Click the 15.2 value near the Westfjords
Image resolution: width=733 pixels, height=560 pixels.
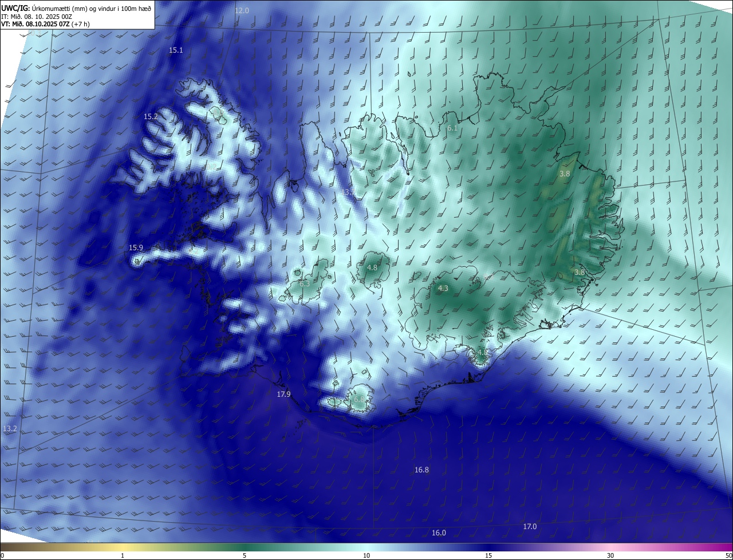pyautogui.click(x=151, y=116)
